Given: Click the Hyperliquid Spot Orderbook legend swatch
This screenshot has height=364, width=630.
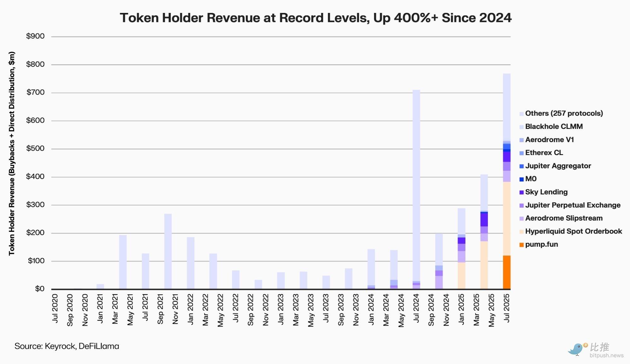Looking at the screenshot, I should click(x=521, y=232).
